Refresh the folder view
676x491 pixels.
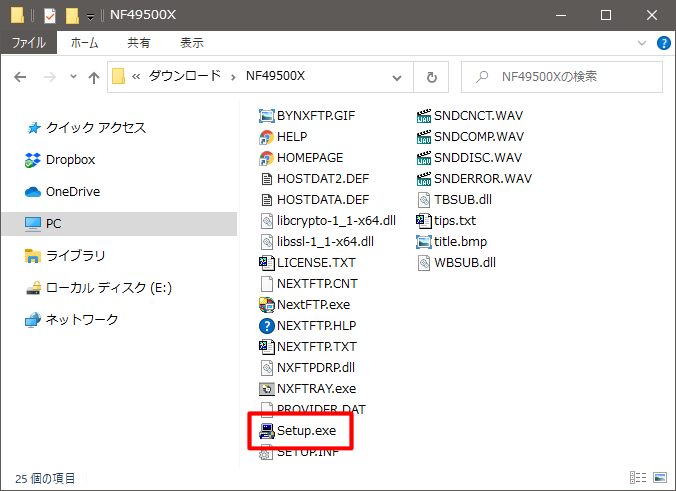(x=432, y=77)
